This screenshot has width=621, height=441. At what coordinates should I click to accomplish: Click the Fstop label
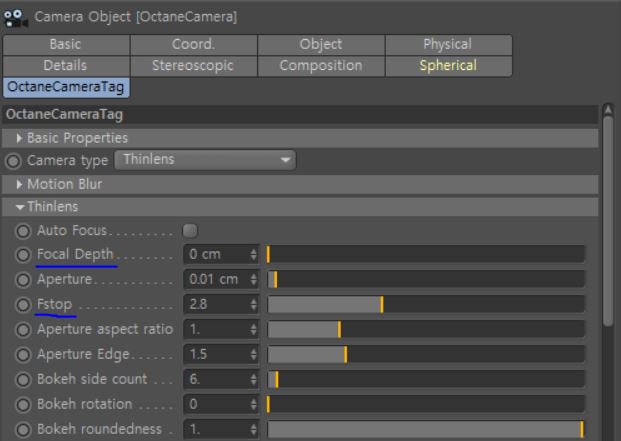tap(55, 304)
